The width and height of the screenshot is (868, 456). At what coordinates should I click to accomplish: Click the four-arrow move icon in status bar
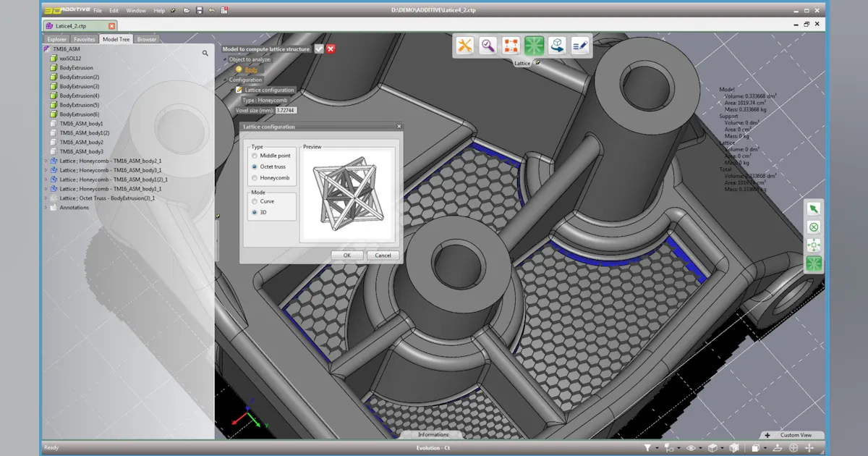[x=809, y=448]
